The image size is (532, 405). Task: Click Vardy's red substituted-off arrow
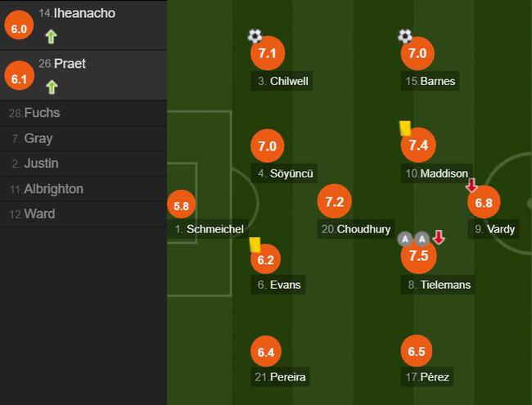click(471, 185)
